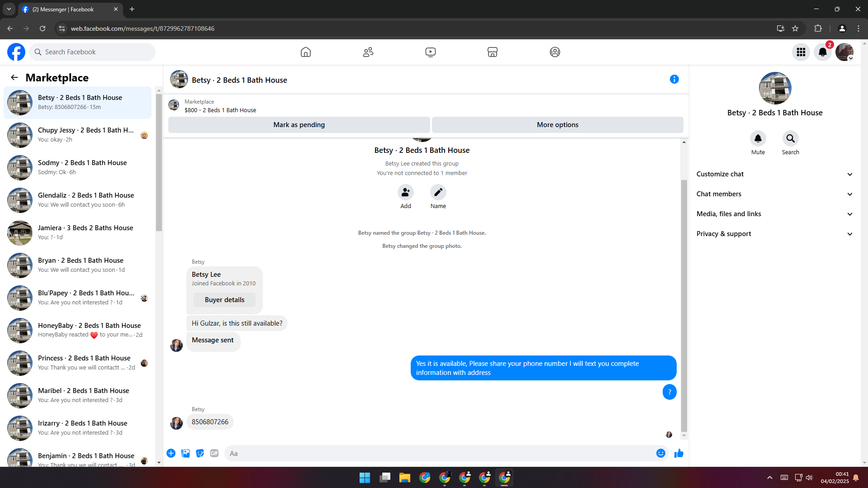868x488 pixels.
Task: Click Mark as pending button
Action: [299, 125]
